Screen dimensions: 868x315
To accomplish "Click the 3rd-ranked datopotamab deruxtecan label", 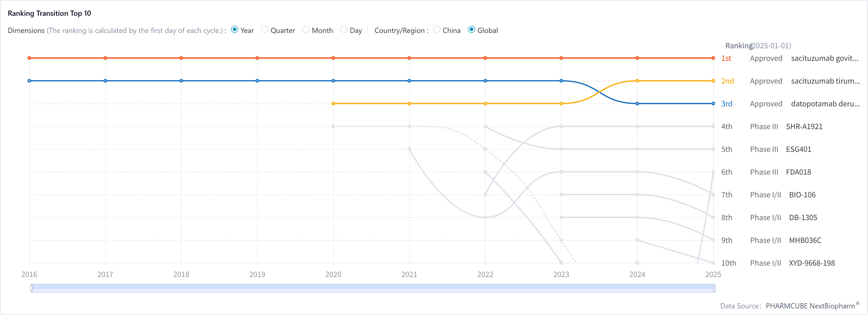I will (825, 104).
